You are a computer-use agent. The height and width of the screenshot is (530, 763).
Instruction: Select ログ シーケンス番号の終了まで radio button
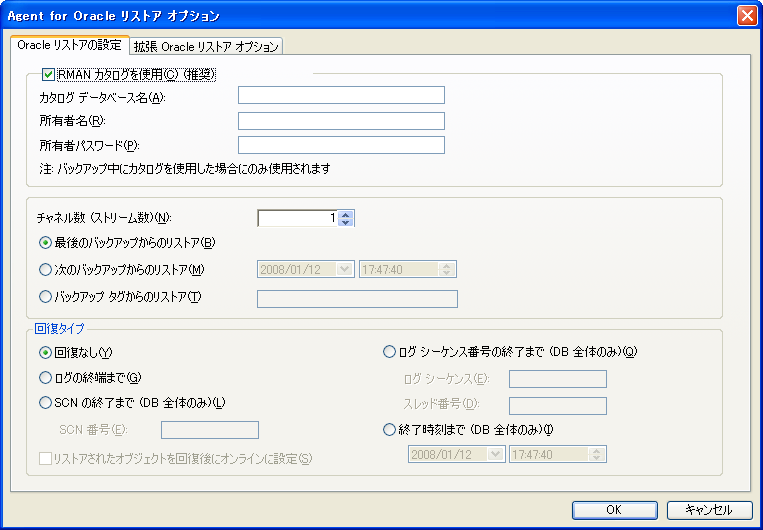[389, 352]
